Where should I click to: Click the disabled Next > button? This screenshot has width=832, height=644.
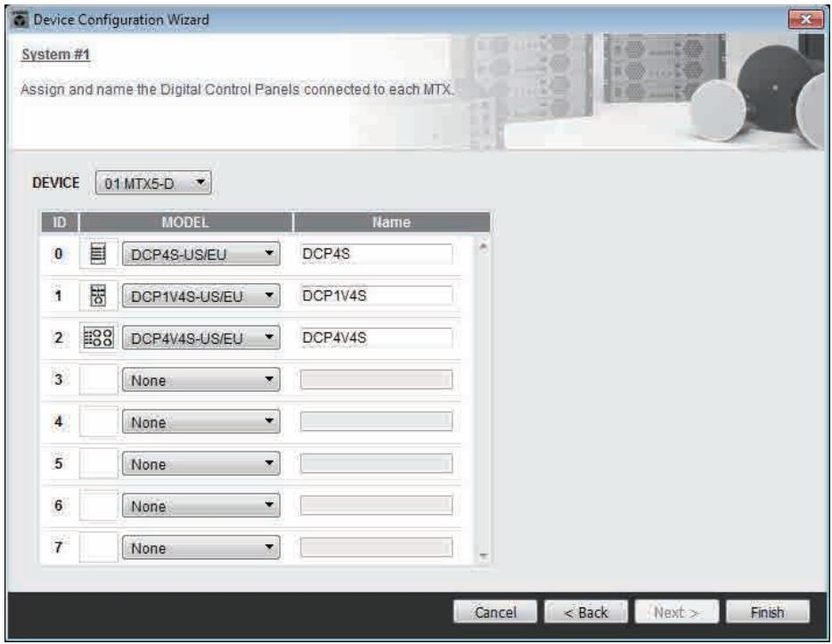(x=676, y=612)
